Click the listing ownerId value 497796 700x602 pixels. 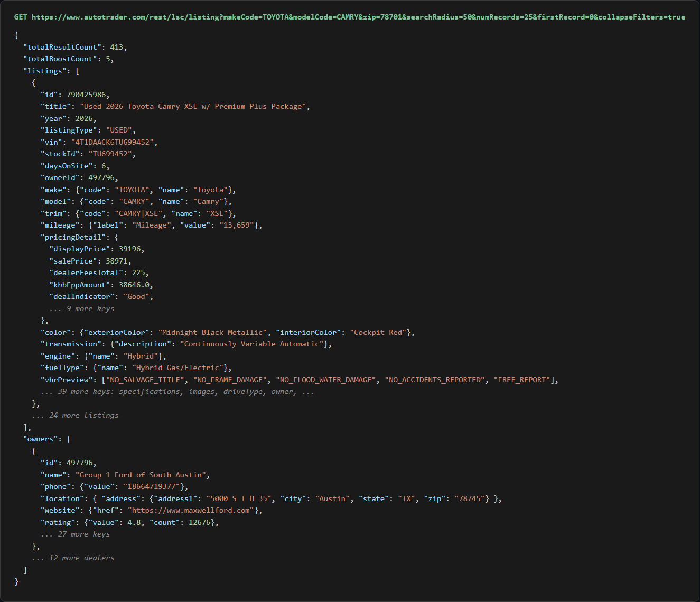tap(101, 177)
